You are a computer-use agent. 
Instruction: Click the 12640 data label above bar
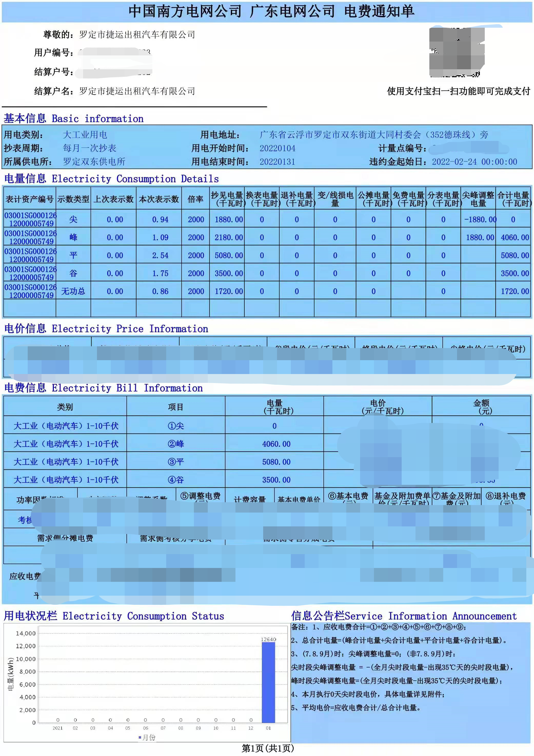click(x=268, y=639)
